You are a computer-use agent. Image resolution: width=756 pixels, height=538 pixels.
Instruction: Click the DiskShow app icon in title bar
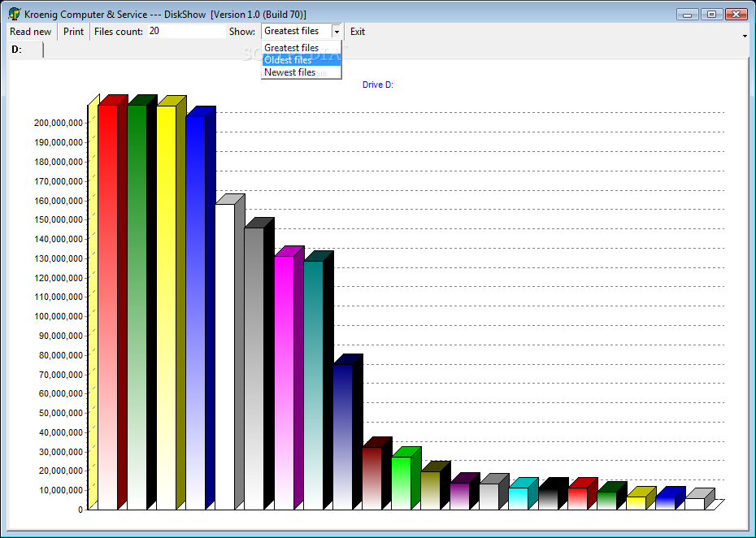coord(15,14)
